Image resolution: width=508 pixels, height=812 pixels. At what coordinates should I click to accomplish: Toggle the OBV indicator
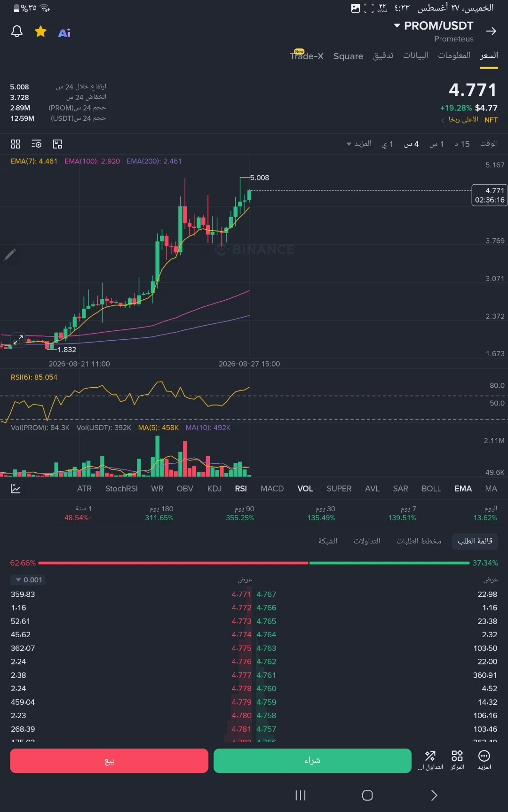click(185, 489)
